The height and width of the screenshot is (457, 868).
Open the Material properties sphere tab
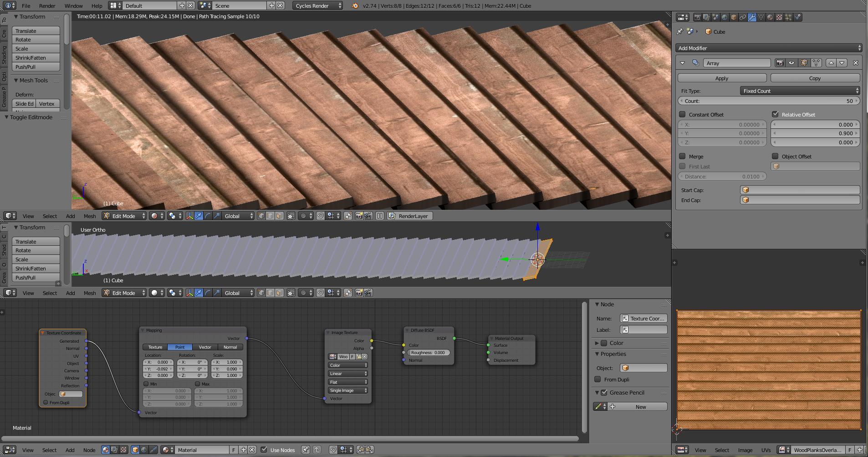(770, 17)
